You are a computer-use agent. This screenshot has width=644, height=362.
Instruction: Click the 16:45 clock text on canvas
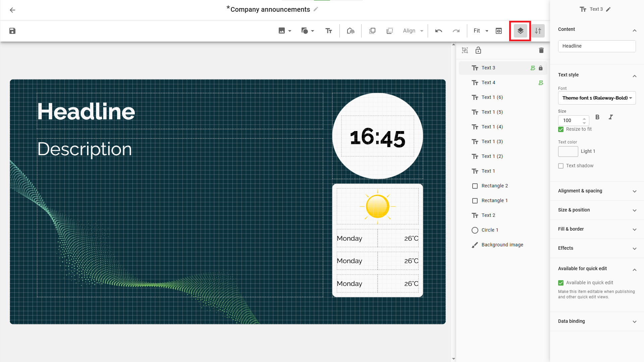coord(378,138)
